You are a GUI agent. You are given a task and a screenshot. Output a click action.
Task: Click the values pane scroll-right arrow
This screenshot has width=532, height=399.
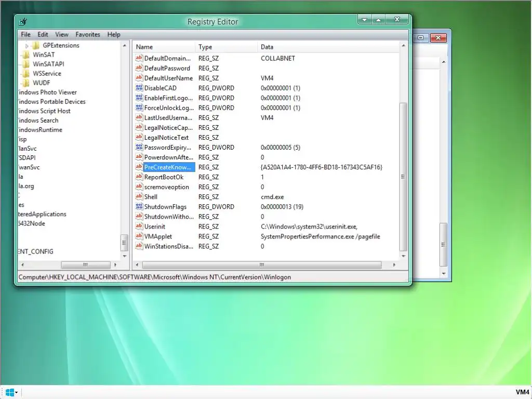(394, 264)
